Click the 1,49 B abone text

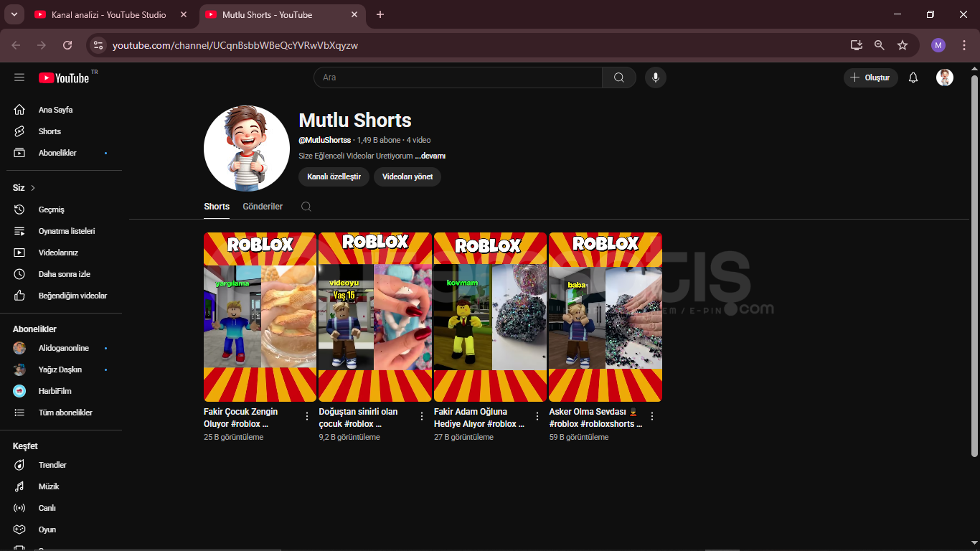(379, 140)
